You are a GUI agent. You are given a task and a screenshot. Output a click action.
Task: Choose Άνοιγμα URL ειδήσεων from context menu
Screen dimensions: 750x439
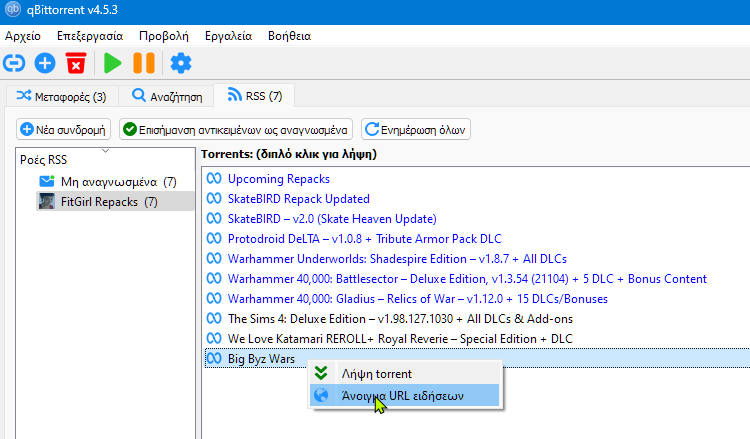click(x=404, y=395)
